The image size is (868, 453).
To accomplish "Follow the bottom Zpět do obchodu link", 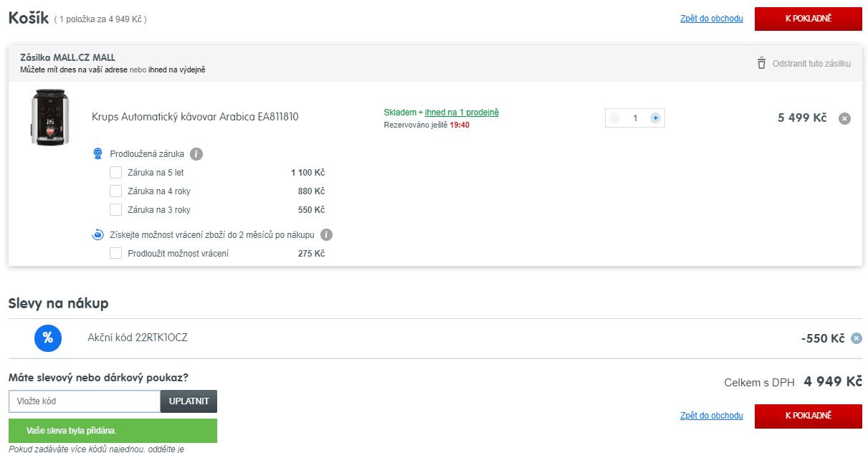I will [x=712, y=416].
